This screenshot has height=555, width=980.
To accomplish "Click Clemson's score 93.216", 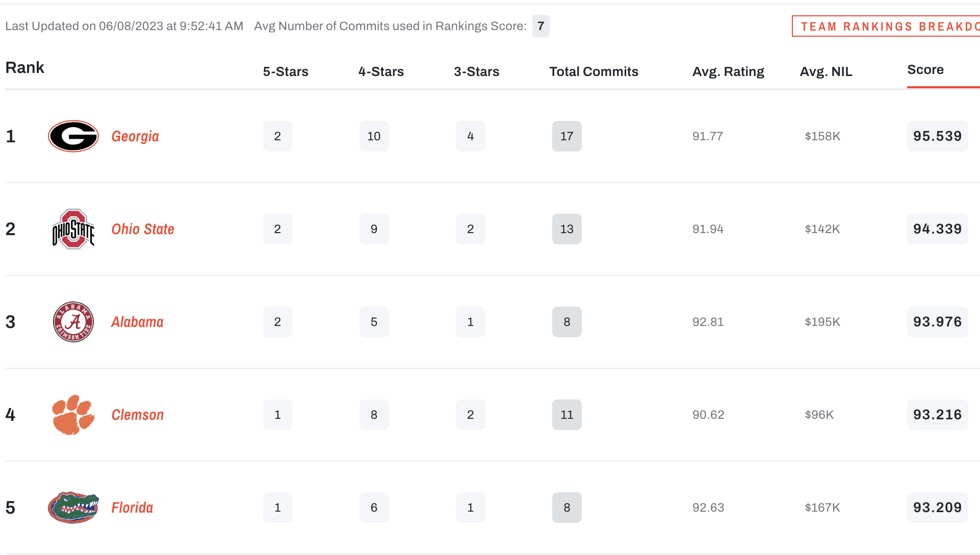I will coord(938,415).
